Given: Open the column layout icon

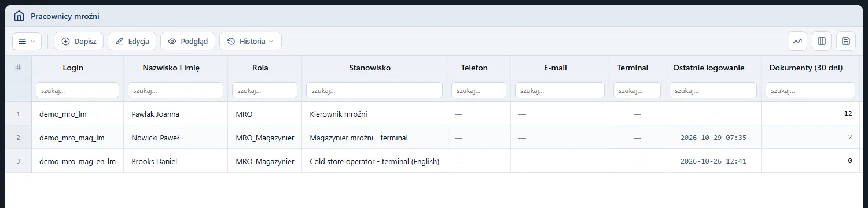Looking at the screenshot, I should point(822,41).
